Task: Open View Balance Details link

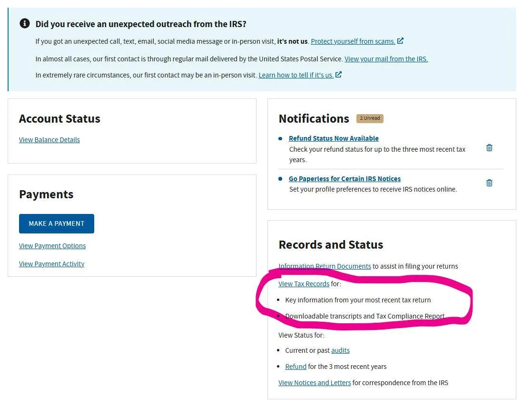Action: click(x=49, y=140)
